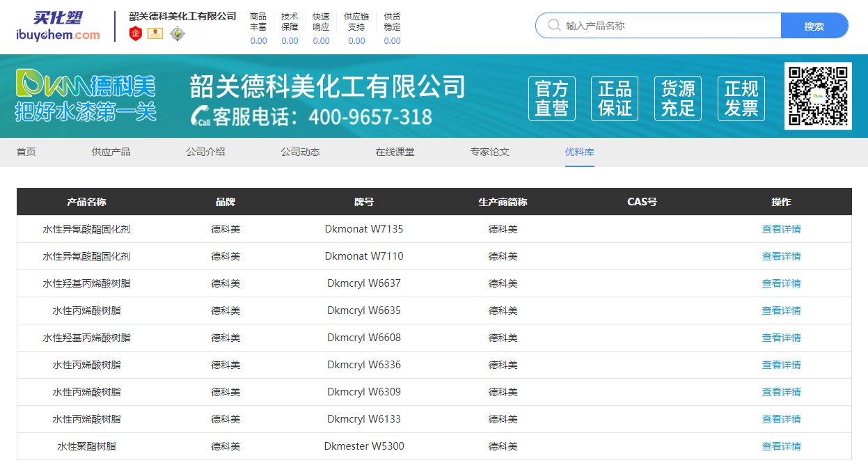View details for Dkmcryl W6608
Image resolution: width=868 pixels, height=472 pixels.
coord(782,338)
